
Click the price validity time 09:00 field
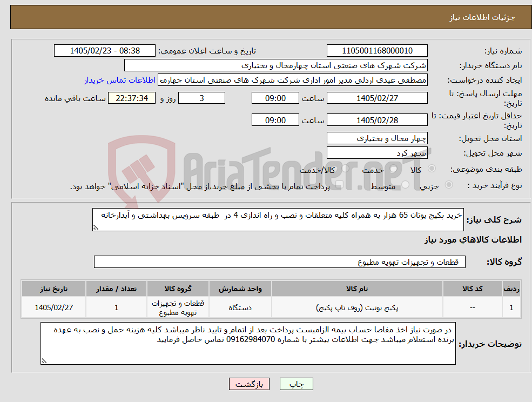tap(275, 120)
